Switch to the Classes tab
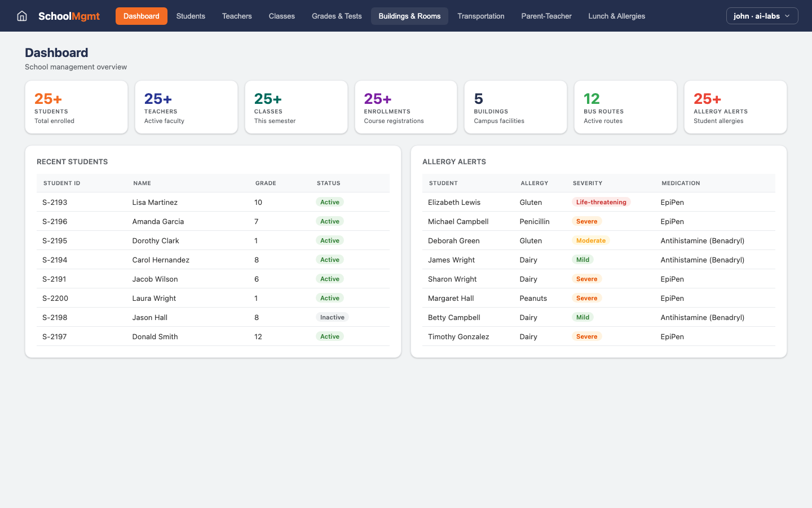 pyautogui.click(x=281, y=16)
